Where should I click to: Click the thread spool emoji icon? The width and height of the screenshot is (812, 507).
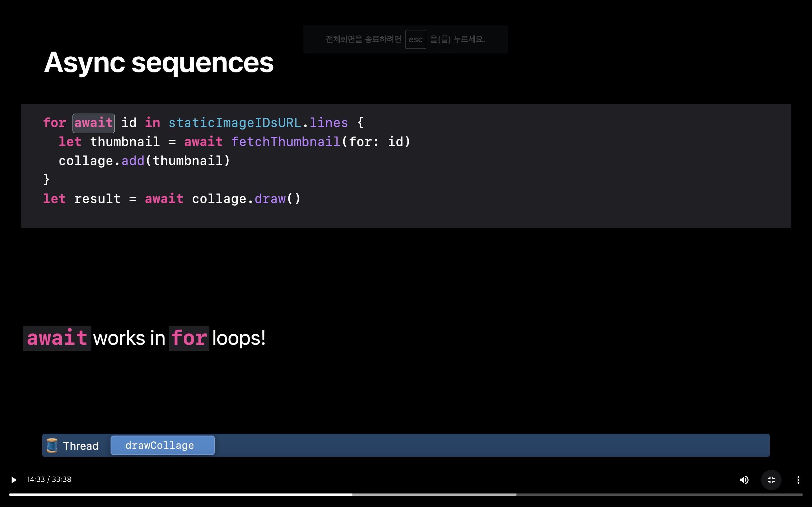click(52, 445)
